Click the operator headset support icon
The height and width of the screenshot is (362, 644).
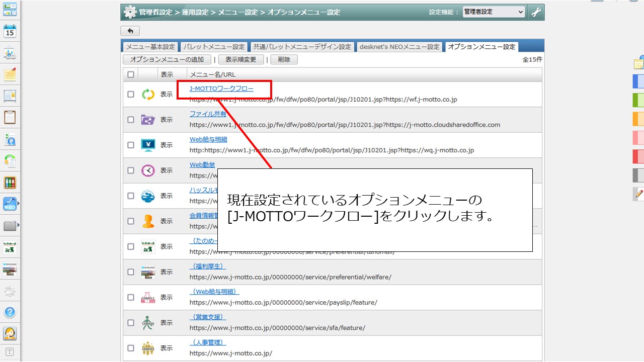point(10,333)
